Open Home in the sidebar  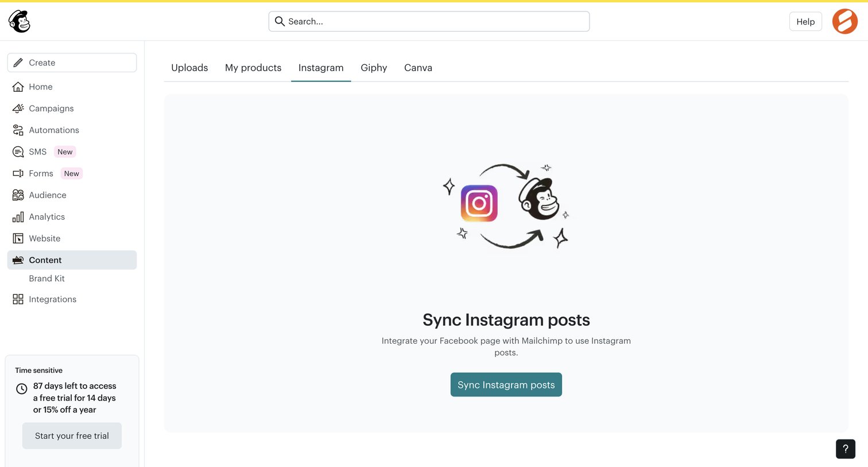point(72,87)
